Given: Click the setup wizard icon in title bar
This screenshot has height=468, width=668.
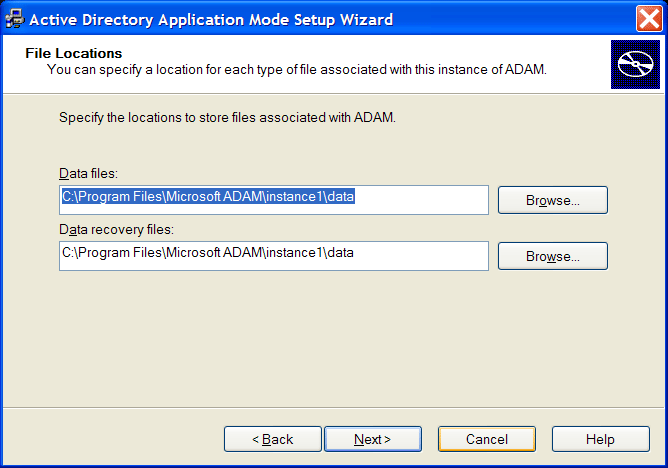Looking at the screenshot, I should click(14, 19).
